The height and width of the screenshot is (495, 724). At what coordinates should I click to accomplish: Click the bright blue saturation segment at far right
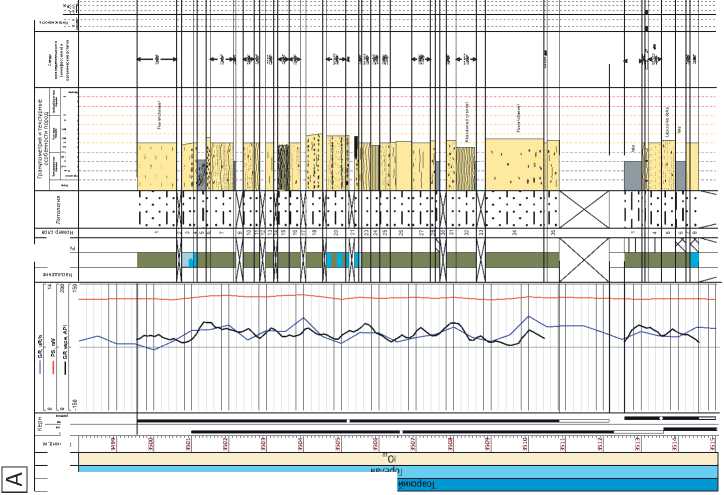pyautogui.click(x=694, y=260)
